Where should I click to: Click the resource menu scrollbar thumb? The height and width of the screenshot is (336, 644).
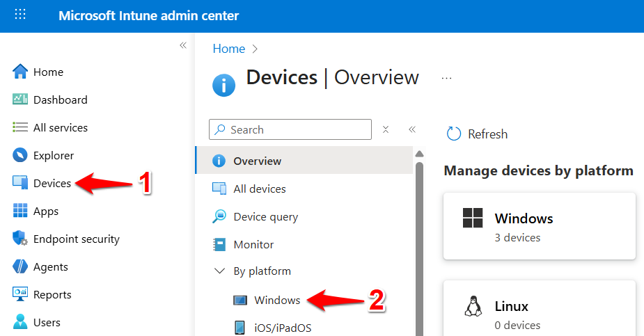[x=419, y=249]
